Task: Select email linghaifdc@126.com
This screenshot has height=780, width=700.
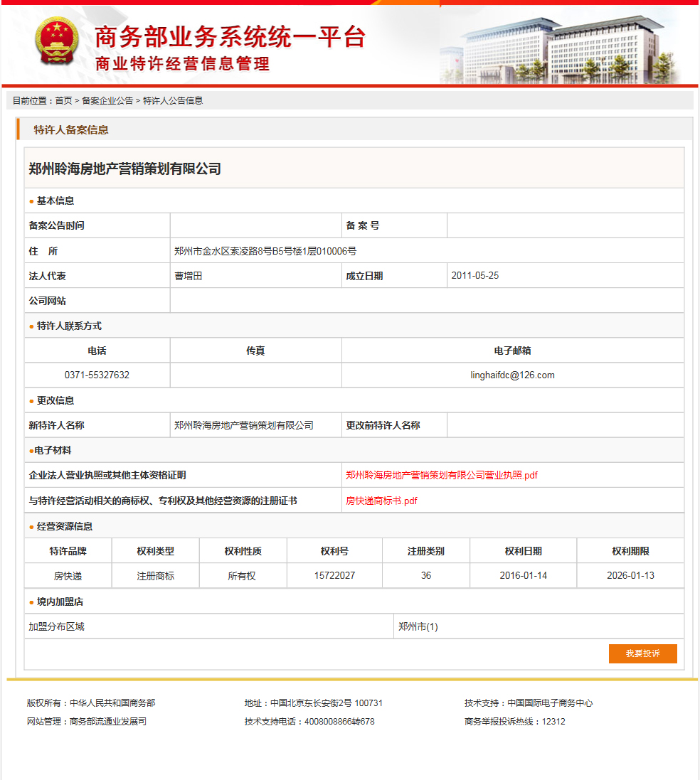Action: (512, 375)
